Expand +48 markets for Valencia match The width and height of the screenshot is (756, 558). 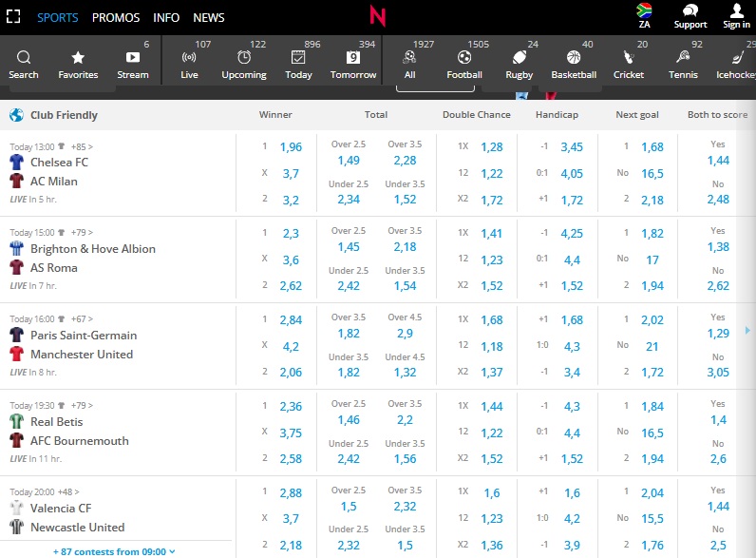point(68,491)
